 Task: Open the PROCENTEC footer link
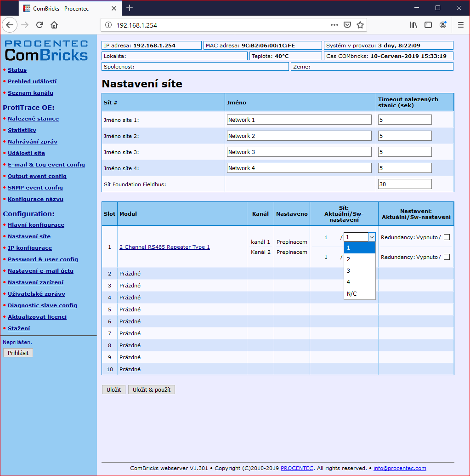[x=297, y=468]
